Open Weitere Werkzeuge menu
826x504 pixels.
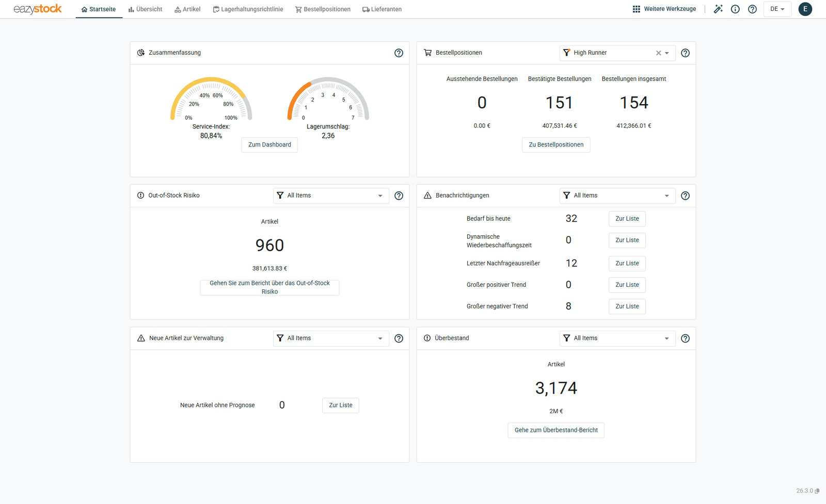[x=664, y=9]
